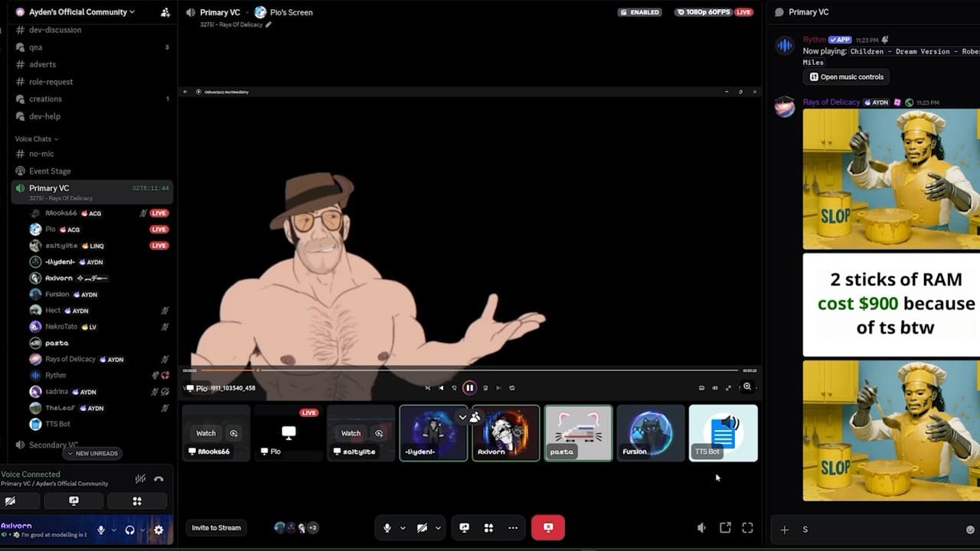Turn on camera in the Voice Connected panel
The height and width of the screenshot is (551, 980).
tap(10, 501)
